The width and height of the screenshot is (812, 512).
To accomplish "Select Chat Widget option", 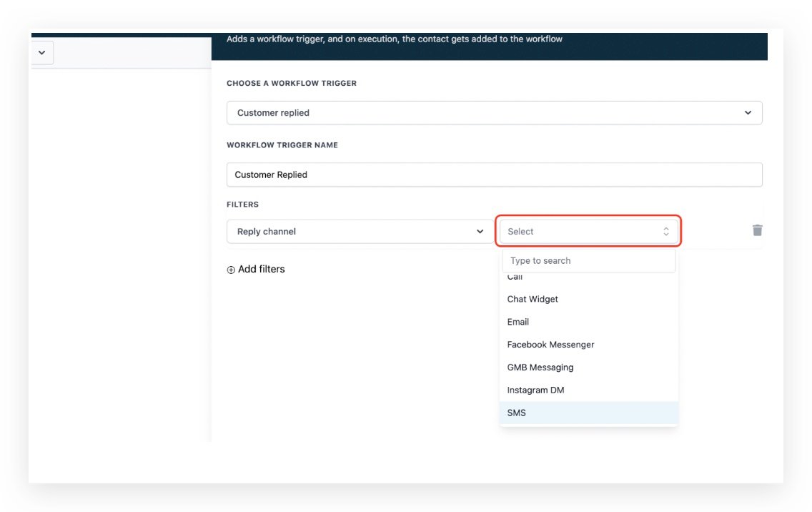I will click(x=533, y=299).
